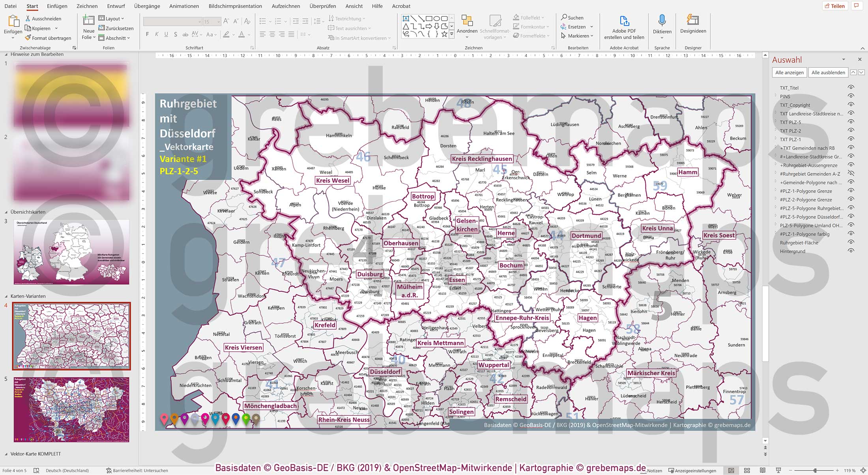Open the Datei menu
The image size is (868, 475).
11,6
